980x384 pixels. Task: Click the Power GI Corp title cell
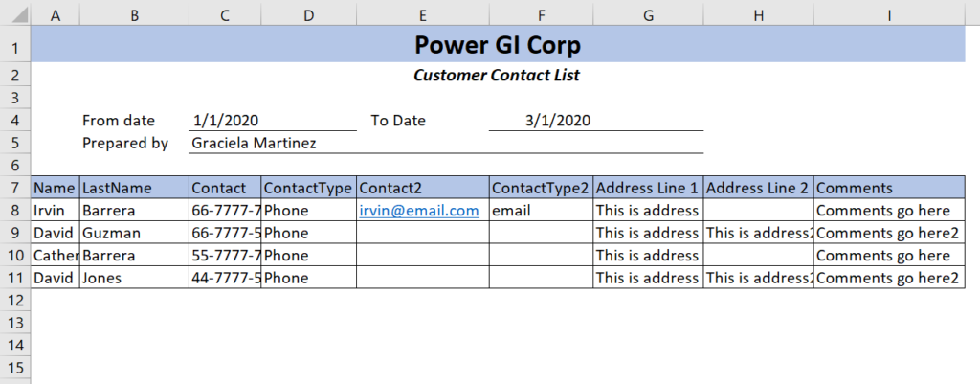498,44
